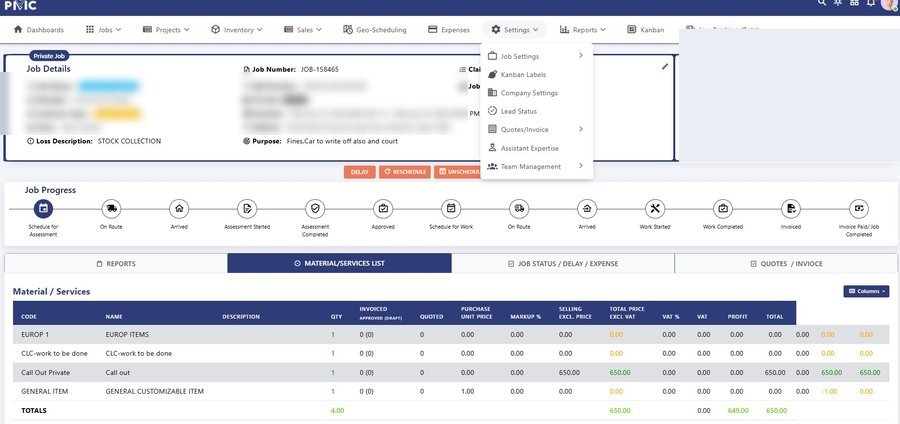Image resolution: width=900 pixels, height=424 pixels.
Task: Click the Work Started tools icon
Action: pos(655,209)
